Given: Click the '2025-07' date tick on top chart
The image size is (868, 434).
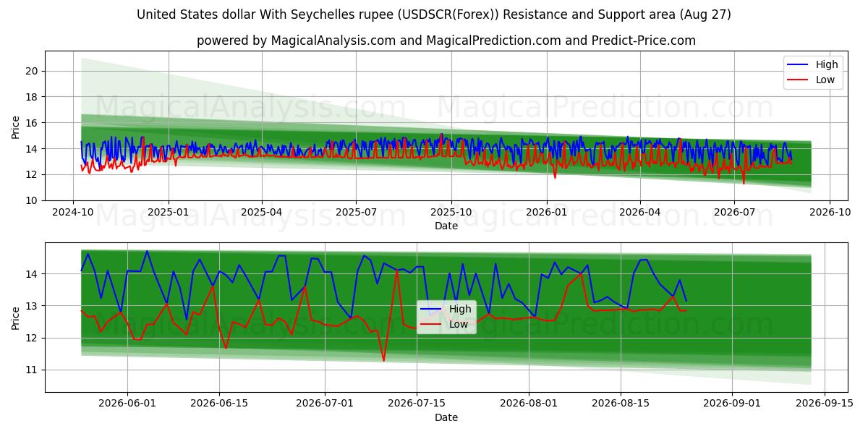Looking at the screenshot, I should click(x=356, y=213).
